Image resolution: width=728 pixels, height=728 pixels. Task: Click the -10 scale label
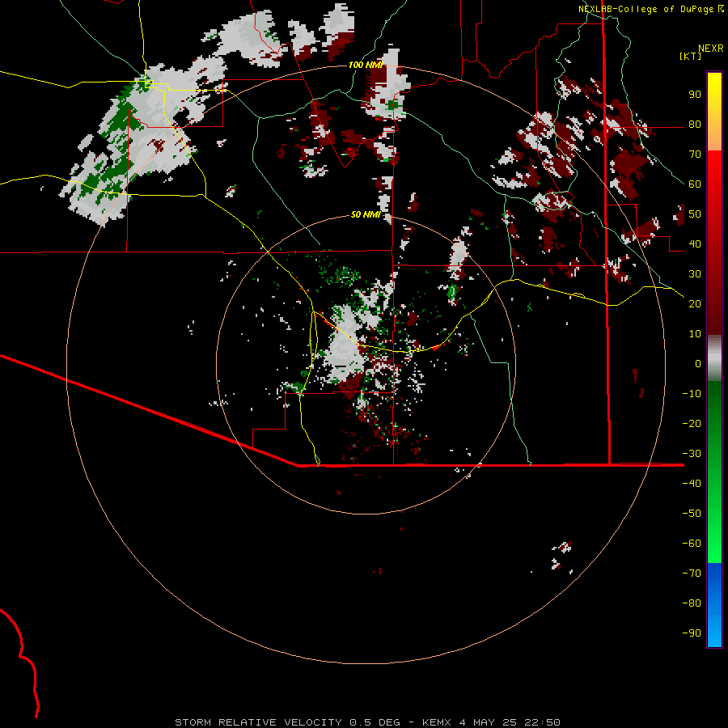point(692,394)
